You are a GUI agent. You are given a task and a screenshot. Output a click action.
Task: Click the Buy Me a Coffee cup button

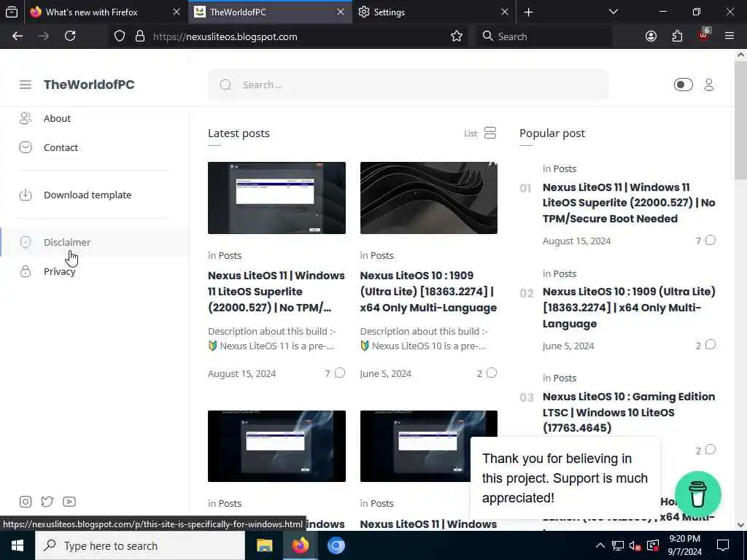[698, 494]
